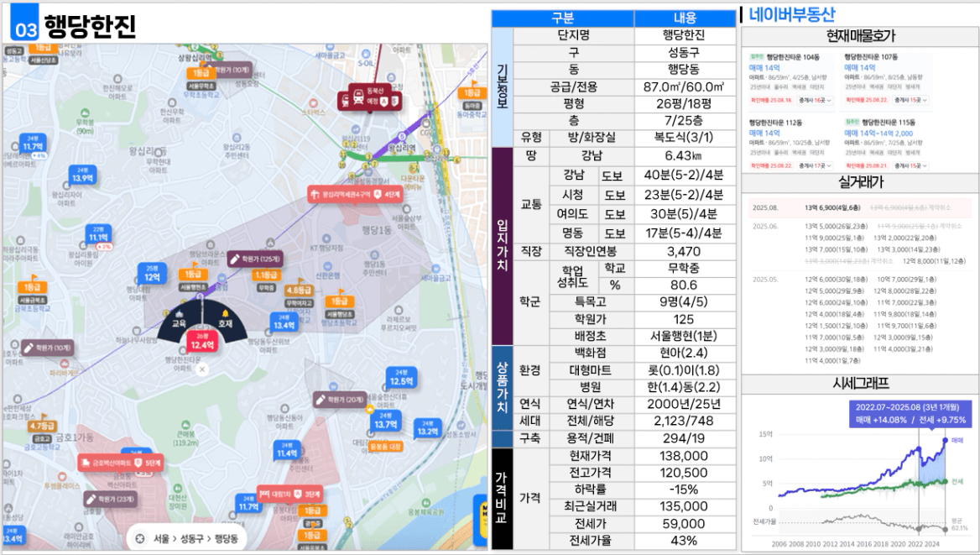Screen dimensions: 980x555
Task: Select the 12억 25평 price marker
Action: [x=153, y=274]
